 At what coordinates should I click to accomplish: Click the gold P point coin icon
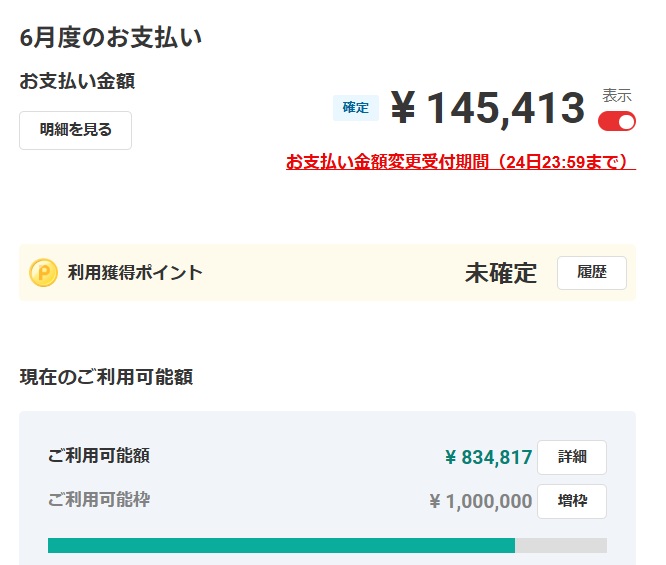tap(43, 273)
